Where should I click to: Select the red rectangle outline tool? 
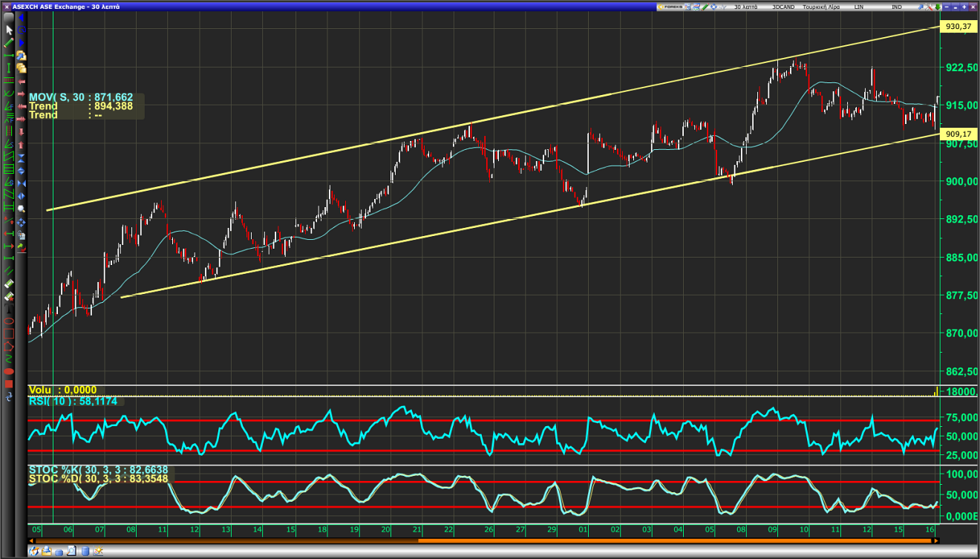[x=9, y=333]
